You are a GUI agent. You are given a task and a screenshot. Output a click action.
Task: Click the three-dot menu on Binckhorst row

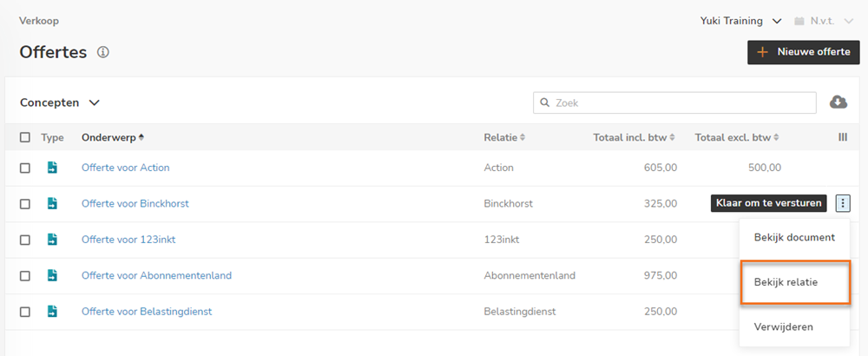coord(843,203)
